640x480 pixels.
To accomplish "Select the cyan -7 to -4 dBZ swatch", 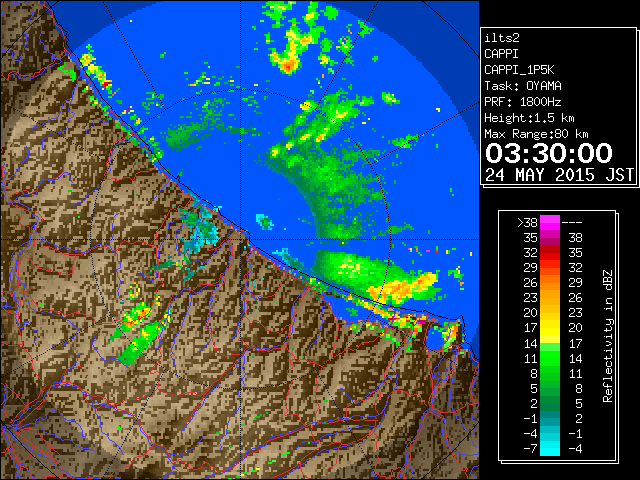I will pos(550,448).
